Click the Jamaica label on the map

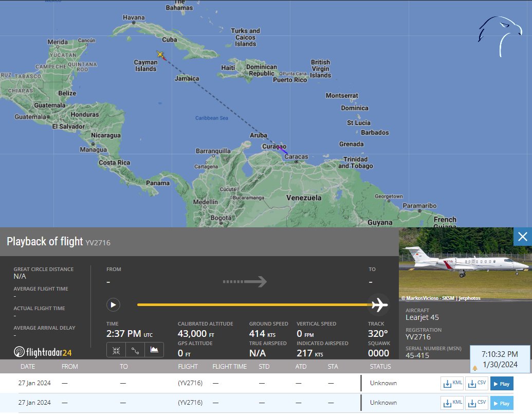pyautogui.click(x=187, y=78)
